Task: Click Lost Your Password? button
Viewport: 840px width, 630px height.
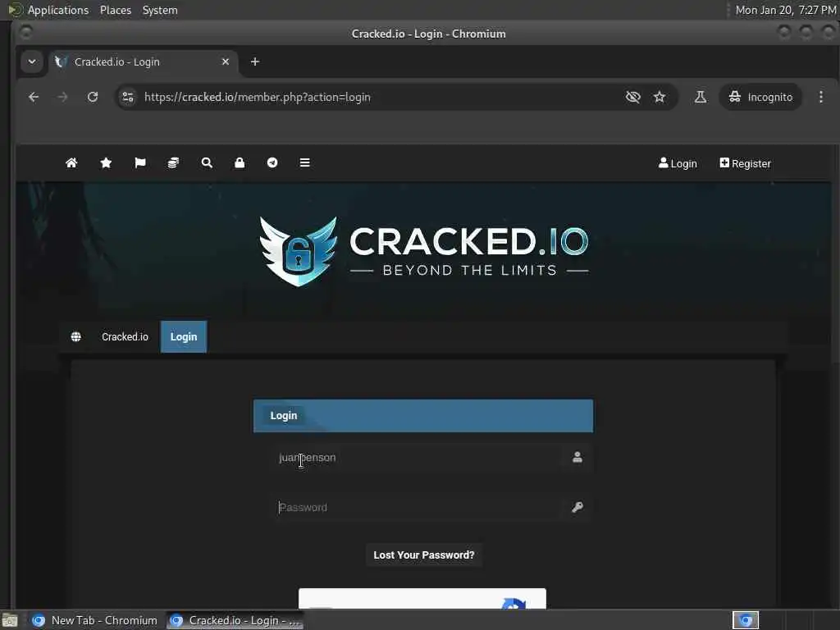Action: 424,555
